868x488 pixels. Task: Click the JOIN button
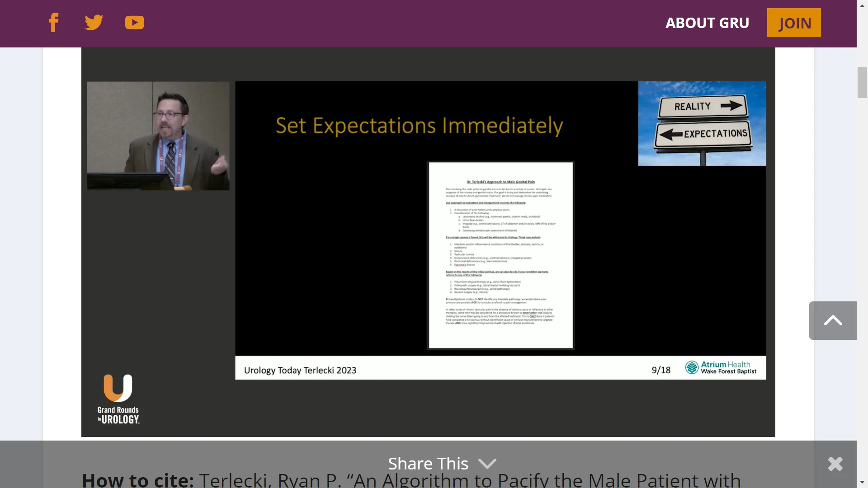(x=794, y=23)
